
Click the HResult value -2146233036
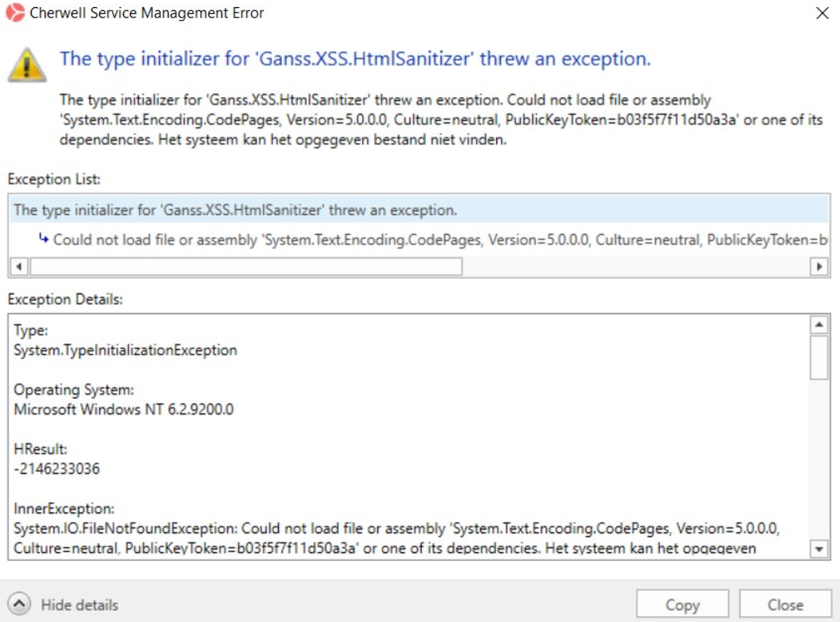pyautogui.click(x=57, y=469)
